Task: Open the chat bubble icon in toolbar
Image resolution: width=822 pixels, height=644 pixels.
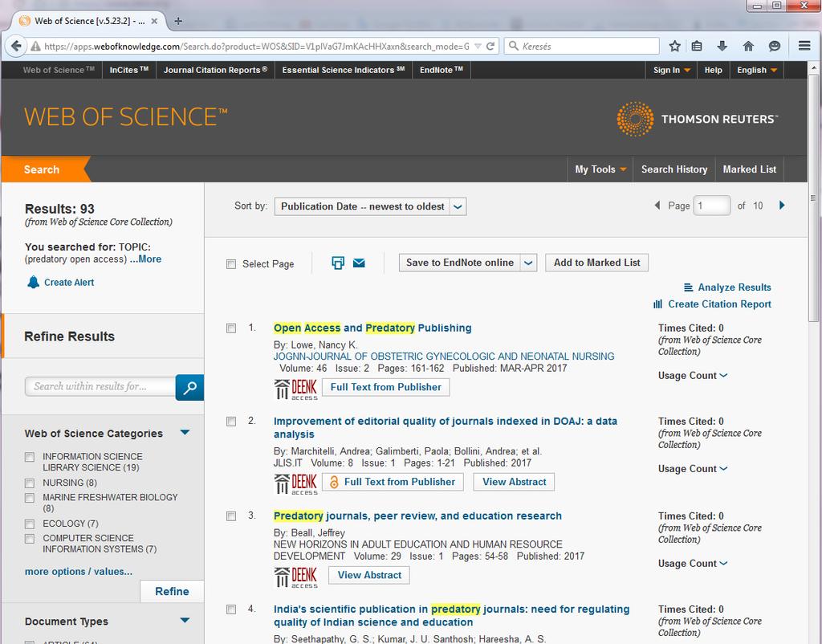Action: 775,46
